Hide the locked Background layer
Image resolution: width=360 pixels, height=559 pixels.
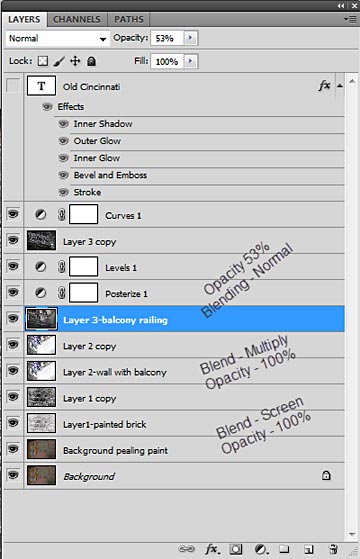pos(13,475)
